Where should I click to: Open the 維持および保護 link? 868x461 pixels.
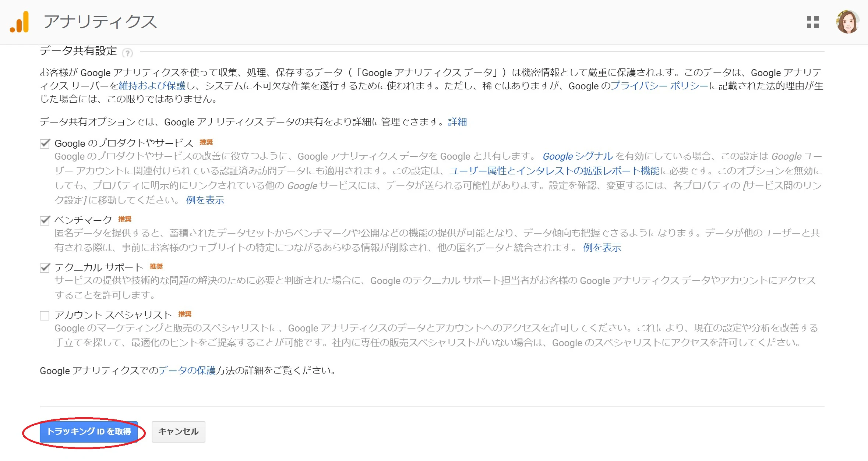152,86
